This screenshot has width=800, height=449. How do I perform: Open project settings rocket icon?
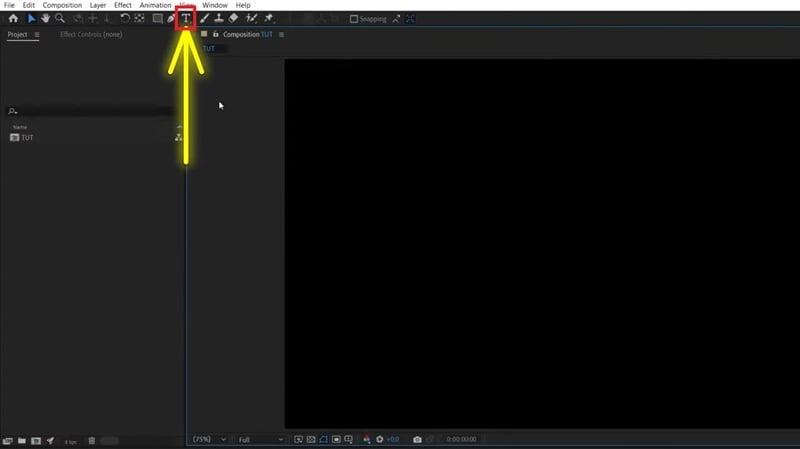(x=50, y=441)
